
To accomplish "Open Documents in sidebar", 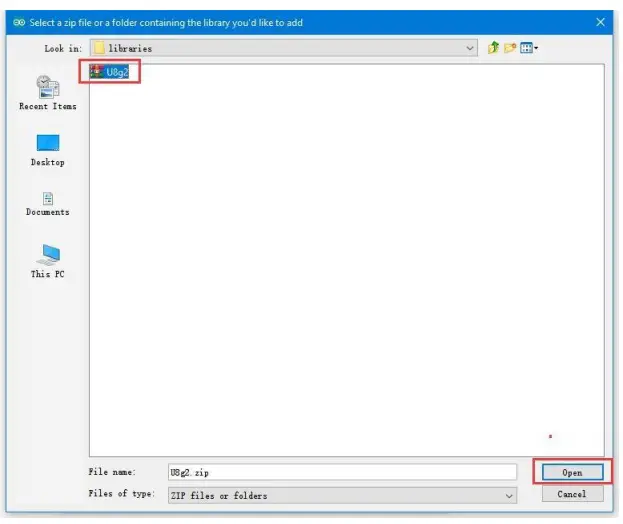I will [48, 204].
